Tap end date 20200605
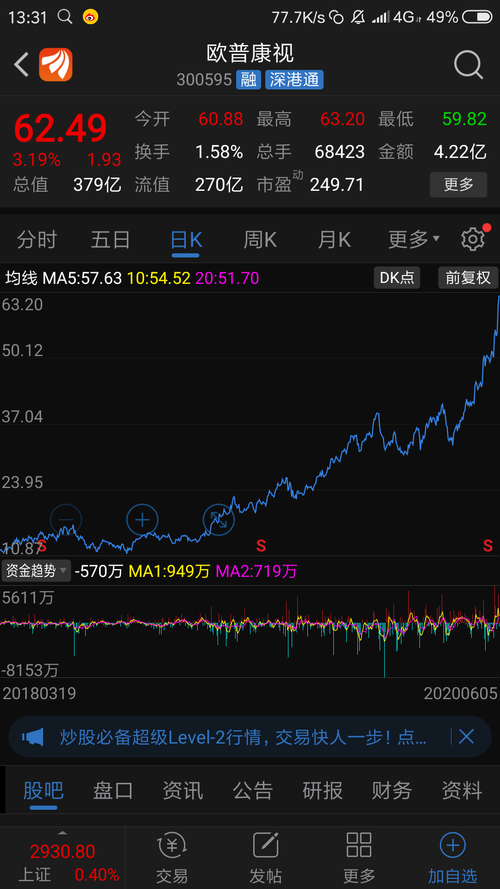Image resolution: width=500 pixels, height=889 pixels. [x=461, y=693]
